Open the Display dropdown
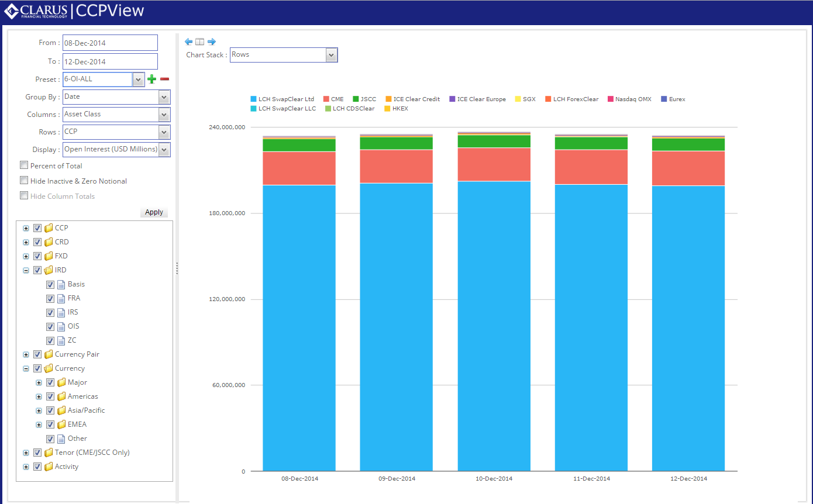 click(164, 150)
